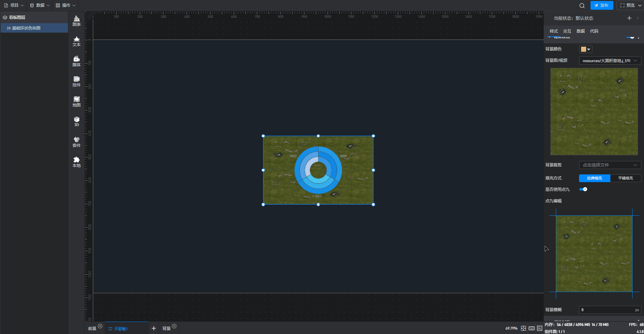Image resolution: width=644 pixels, height=334 pixels.
Task: Switch to the 代码 tab
Action: click(x=594, y=31)
